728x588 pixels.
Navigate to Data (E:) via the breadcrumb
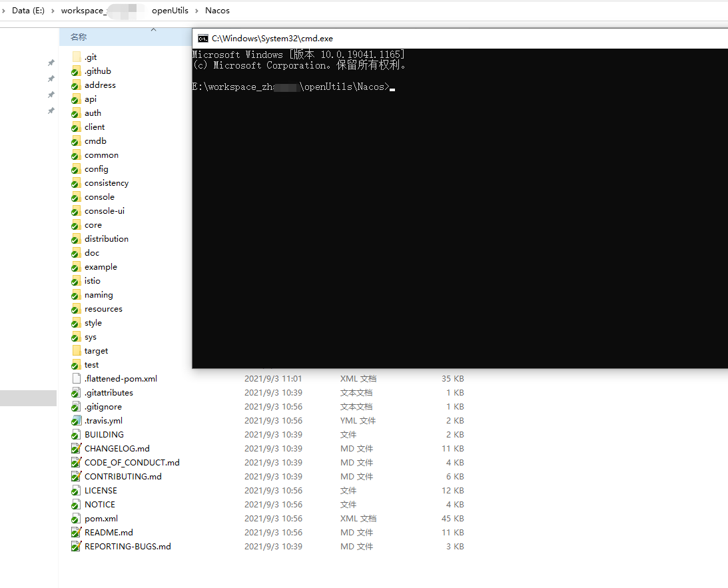click(x=28, y=11)
